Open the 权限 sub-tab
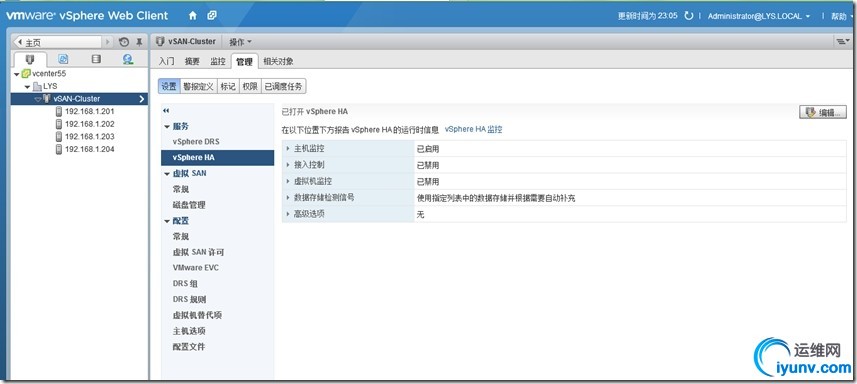 [x=250, y=86]
